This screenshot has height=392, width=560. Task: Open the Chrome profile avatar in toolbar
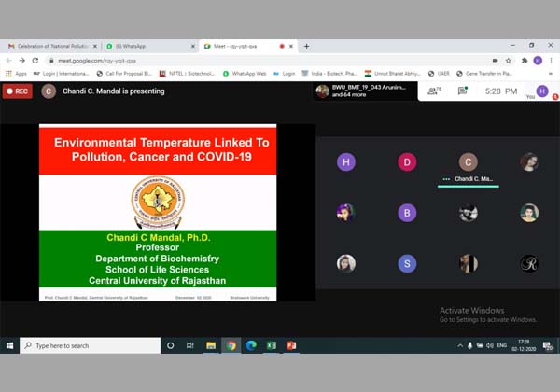[x=537, y=60]
